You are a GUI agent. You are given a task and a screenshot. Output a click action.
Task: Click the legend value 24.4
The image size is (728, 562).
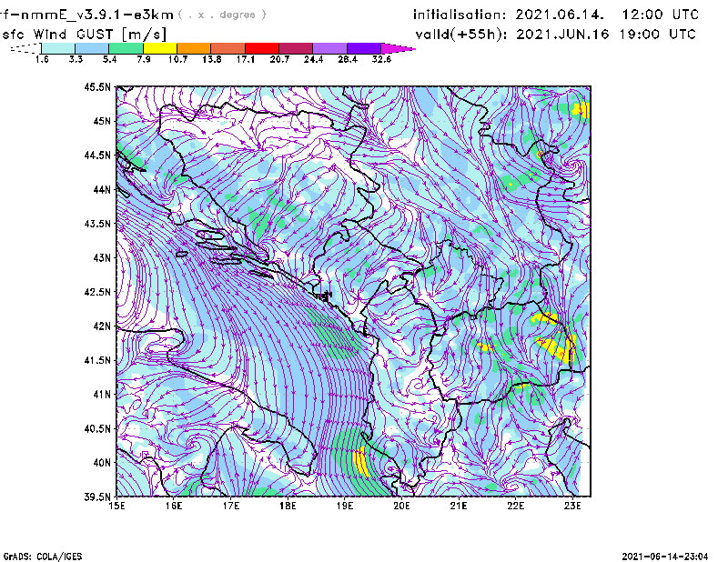click(x=313, y=59)
